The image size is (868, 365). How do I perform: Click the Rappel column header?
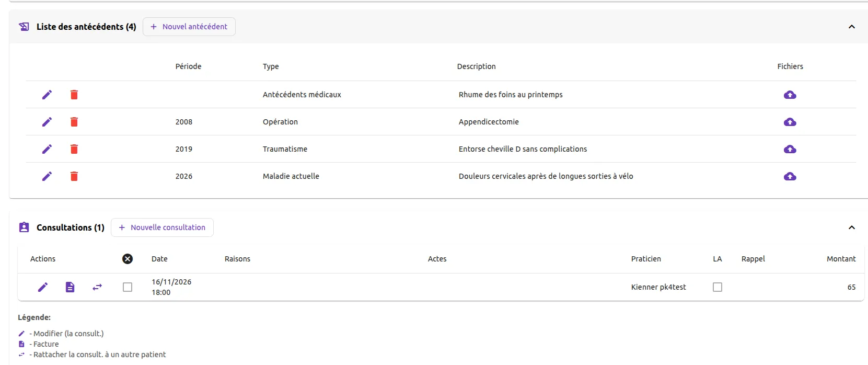pyautogui.click(x=753, y=259)
